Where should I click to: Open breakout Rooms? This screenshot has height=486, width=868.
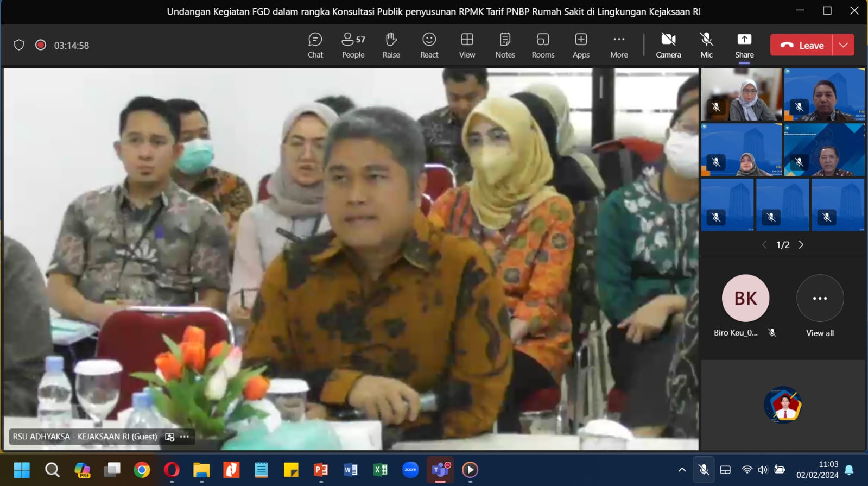543,46
